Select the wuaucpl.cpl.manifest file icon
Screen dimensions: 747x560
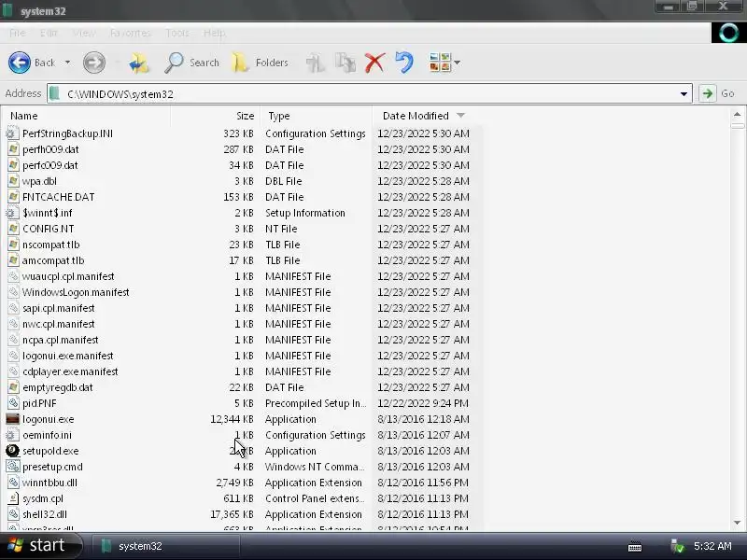pyautogui.click(x=13, y=276)
